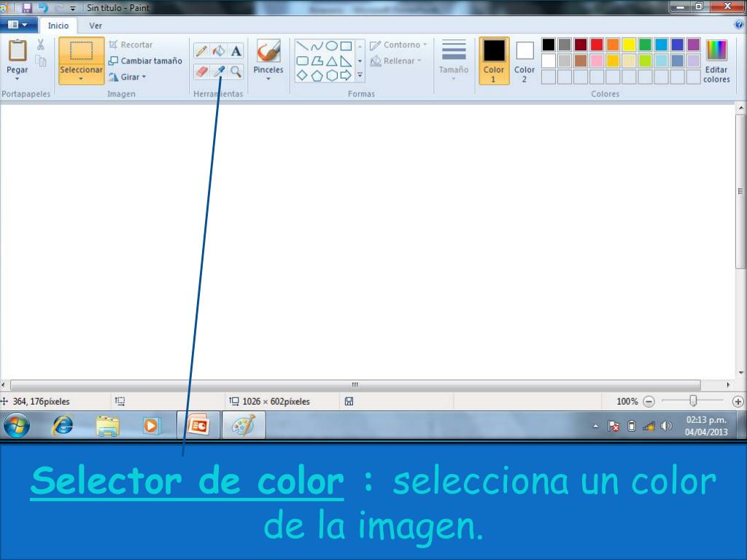Click the Copy icon
The image size is (747, 560).
(41, 61)
